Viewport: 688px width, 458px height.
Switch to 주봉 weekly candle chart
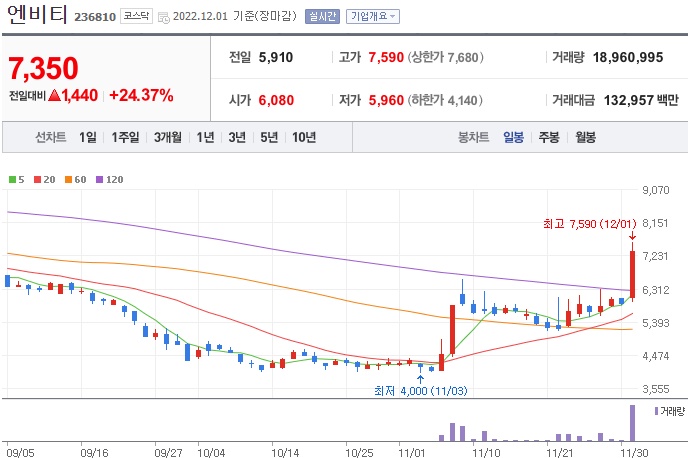tap(548, 137)
